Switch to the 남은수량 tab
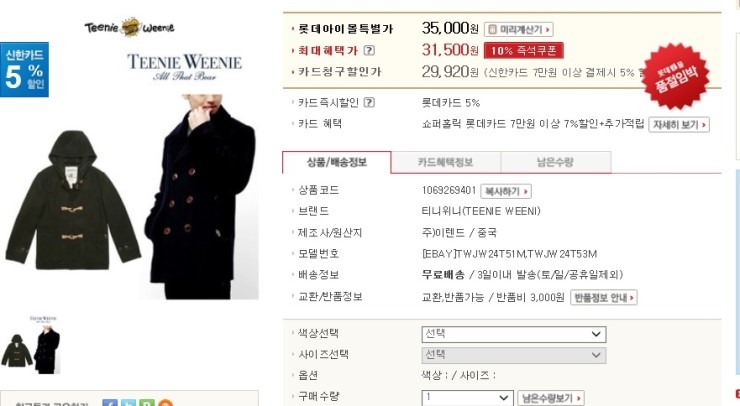The width and height of the screenshot is (740, 406). point(555,162)
